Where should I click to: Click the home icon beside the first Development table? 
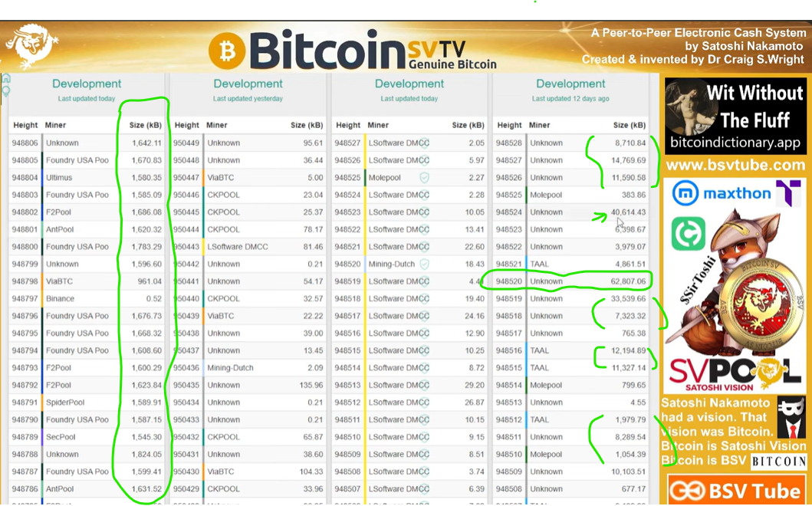[x=6, y=79]
